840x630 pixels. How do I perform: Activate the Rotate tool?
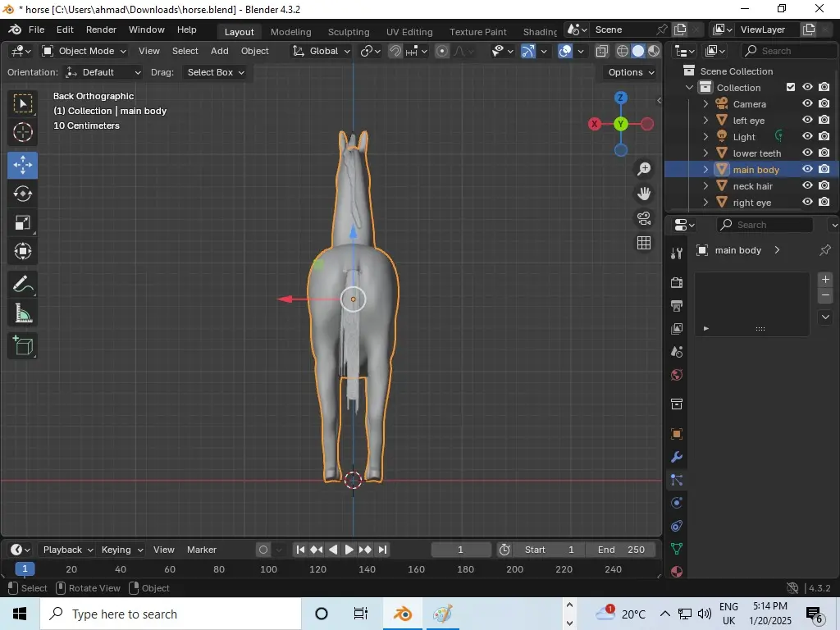pos(23,194)
